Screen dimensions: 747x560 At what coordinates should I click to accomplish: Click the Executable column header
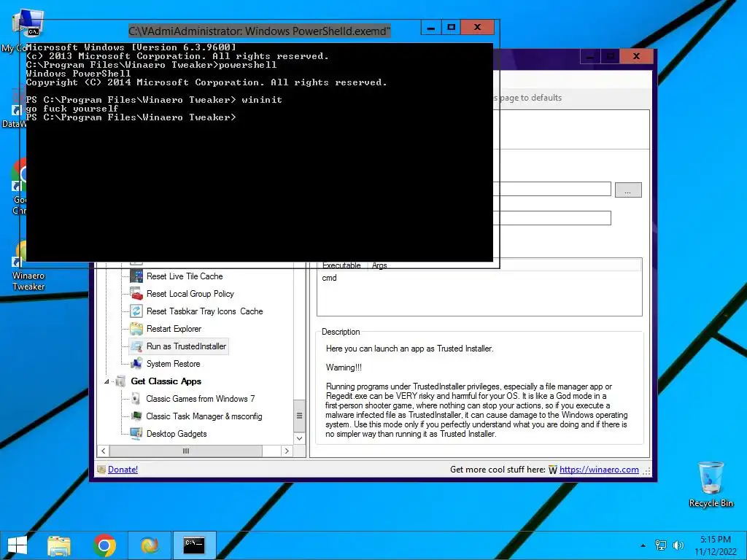point(341,265)
